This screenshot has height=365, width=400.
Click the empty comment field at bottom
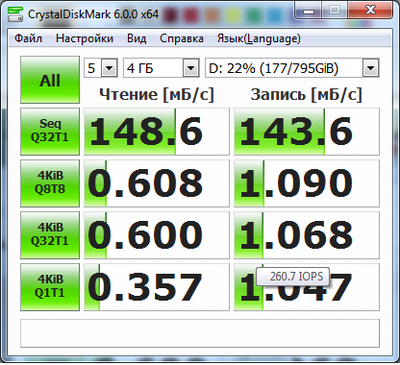[x=200, y=333]
